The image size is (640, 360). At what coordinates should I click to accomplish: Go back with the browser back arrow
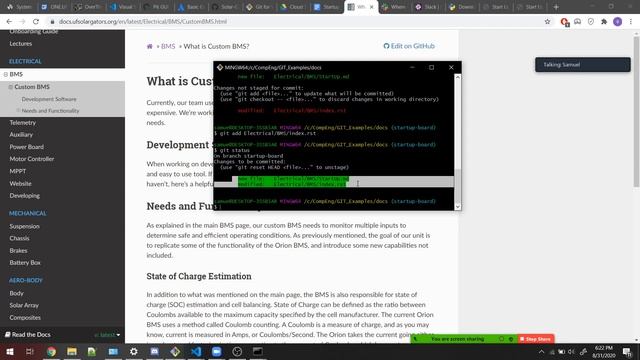9,22
